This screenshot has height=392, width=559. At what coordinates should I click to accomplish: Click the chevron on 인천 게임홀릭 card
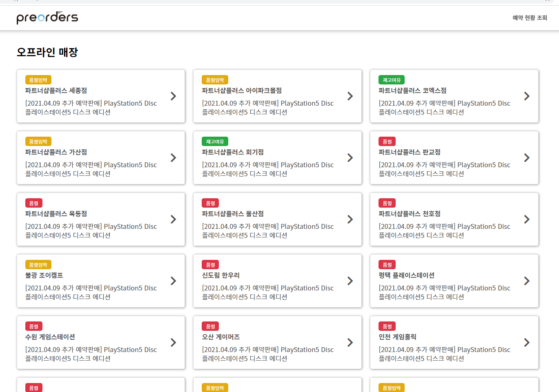click(x=527, y=343)
